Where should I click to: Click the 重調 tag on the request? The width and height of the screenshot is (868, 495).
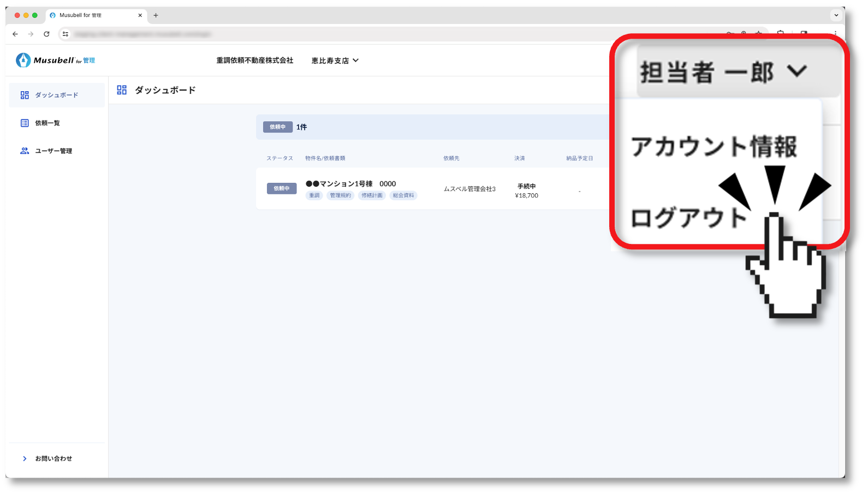tap(314, 195)
